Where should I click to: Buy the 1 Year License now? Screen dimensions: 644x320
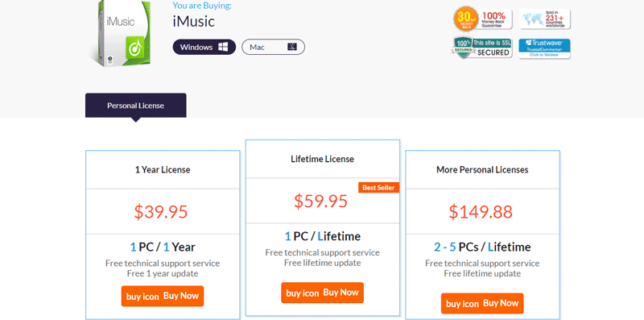[163, 296]
